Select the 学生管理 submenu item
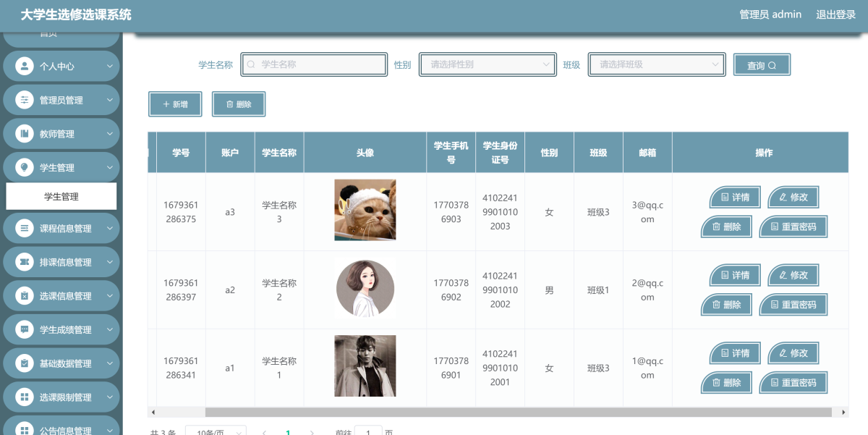 pos(61,196)
